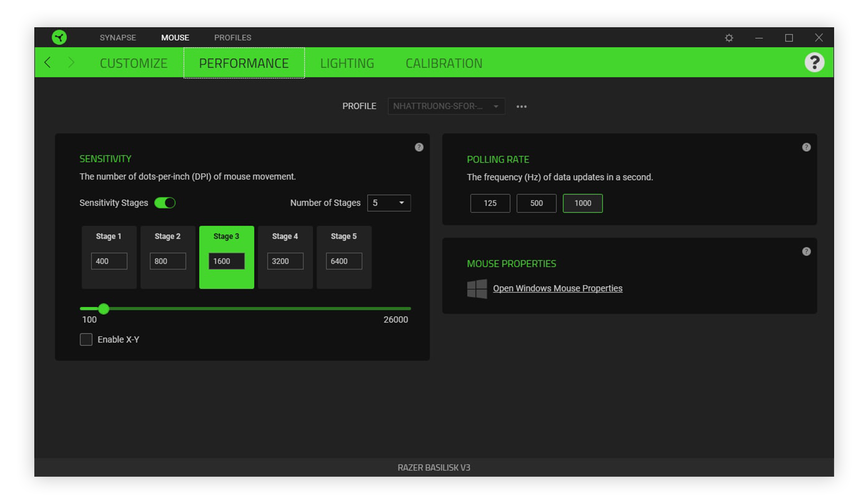Go forward with the right arrow
This screenshot has height=499, width=868.
click(71, 62)
